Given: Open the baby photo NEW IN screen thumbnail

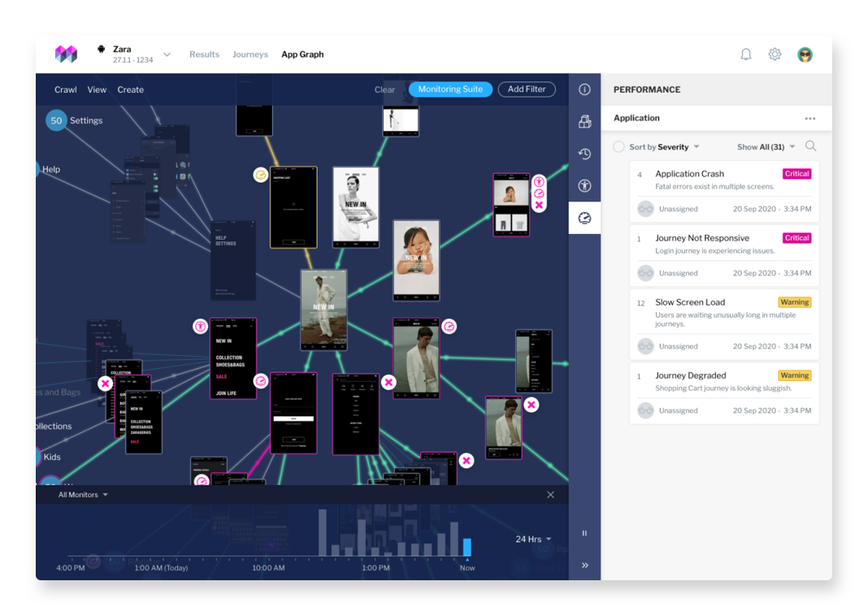Looking at the screenshot, I should coord(416,260).
